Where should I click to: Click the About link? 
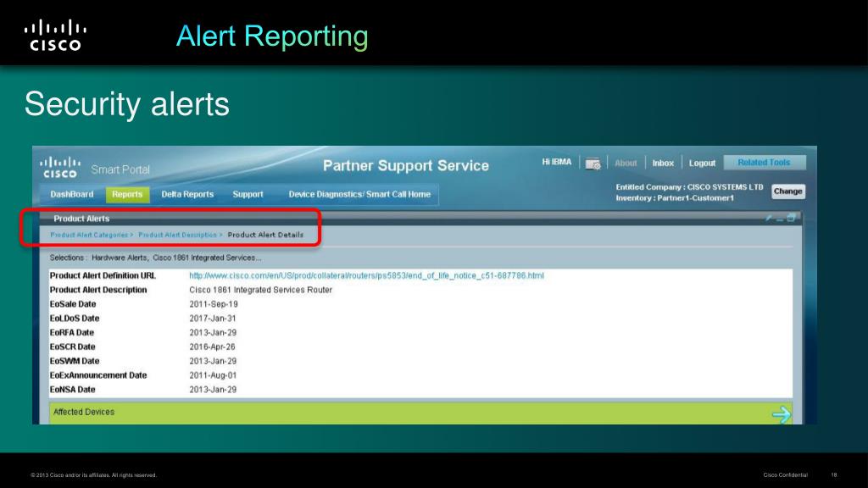(626, 164)
